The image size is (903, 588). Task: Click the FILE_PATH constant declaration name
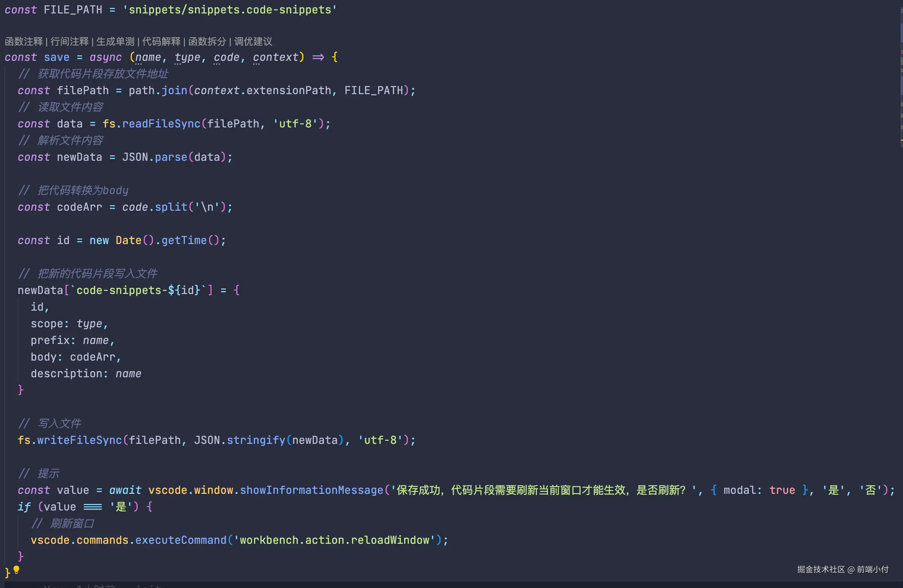tap(73, 10)
